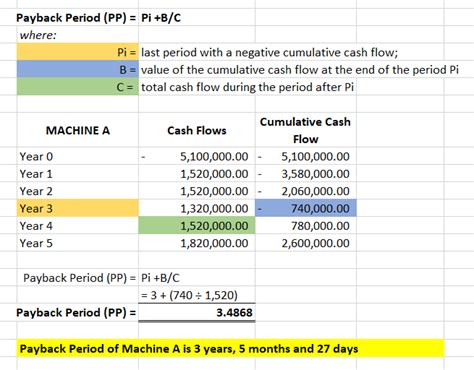Image resolution: width=474 pixels, height=370 pixels.
Task: Click the green 'C =' cell
Action: [77, 87]
